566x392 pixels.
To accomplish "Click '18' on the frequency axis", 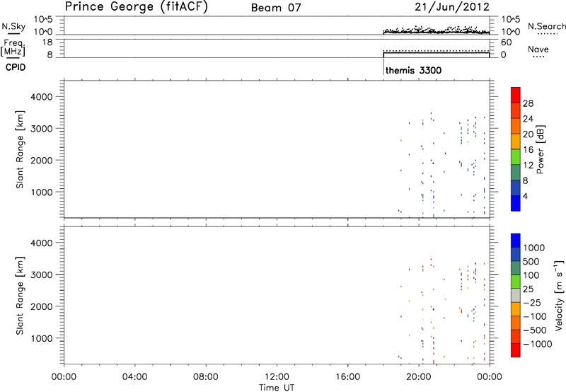I will 47,42.
